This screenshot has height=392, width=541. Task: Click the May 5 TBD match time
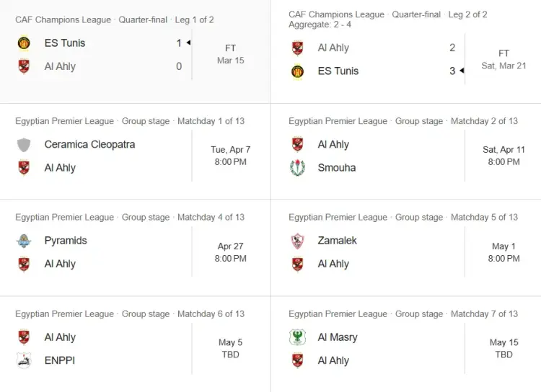(x=230, y=349)
